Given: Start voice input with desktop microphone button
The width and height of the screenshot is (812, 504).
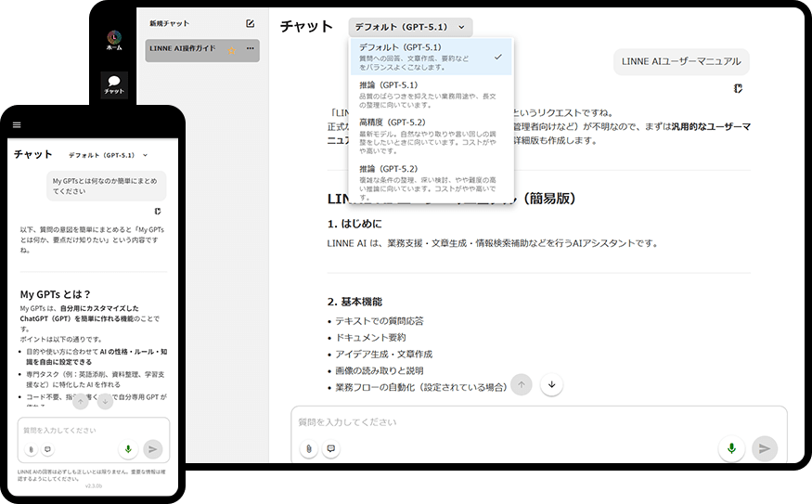Looking at the screenshot, I should (731, 448).
